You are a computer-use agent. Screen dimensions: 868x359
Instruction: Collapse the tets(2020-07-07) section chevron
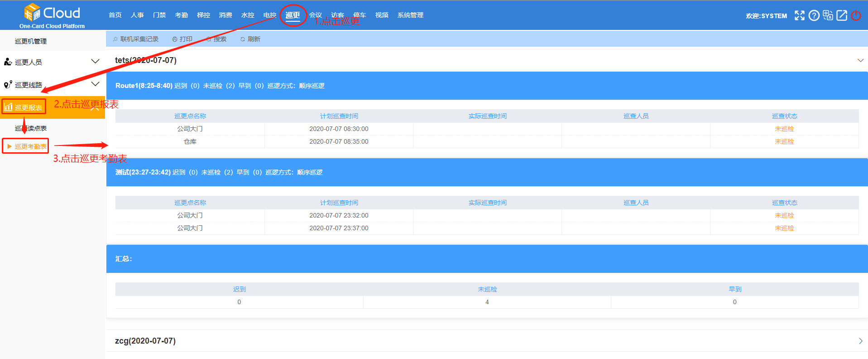[x=860, y=60]
